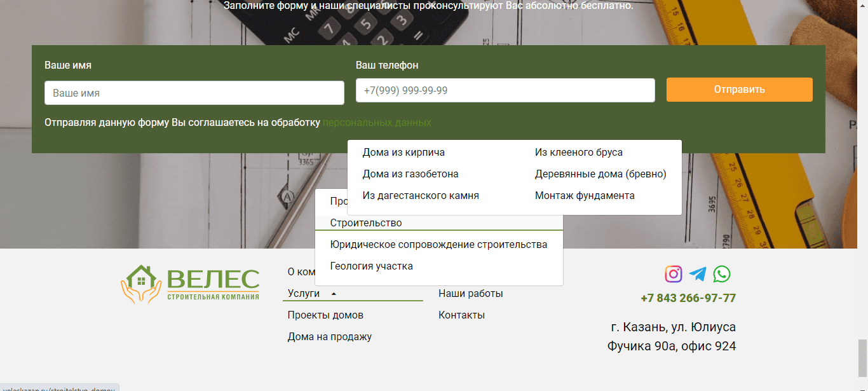Open 'Юридическое сопровождение строительства' entry
This screenshot has width=868, height=391.
(x=438, y=244)
